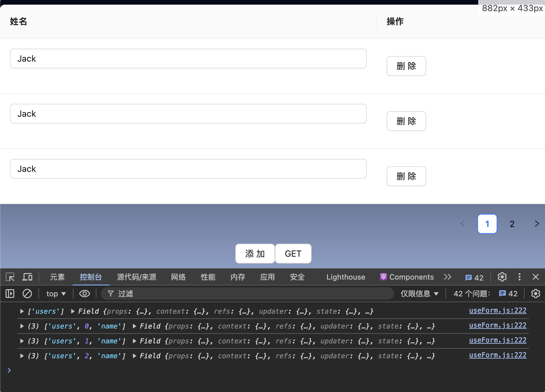Image resolution: width=545 pixels, height=392 pixels.
Task: Go to pagination page 2
Action: [512, 224]
